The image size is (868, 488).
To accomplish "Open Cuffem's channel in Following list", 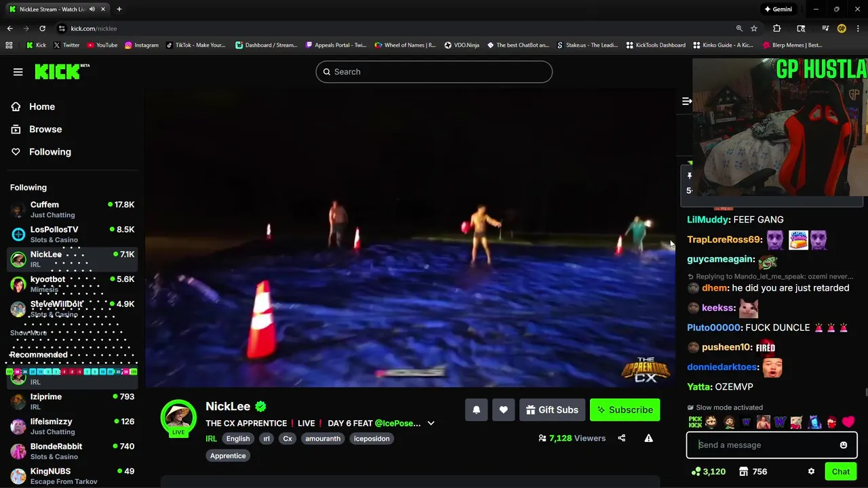I will (72, 209).
